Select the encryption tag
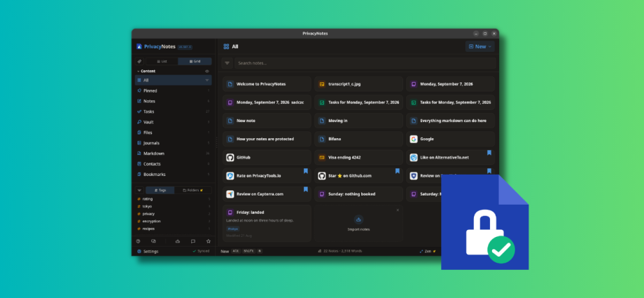The width and height of the screenshot is (644, 298). (174, 221)
